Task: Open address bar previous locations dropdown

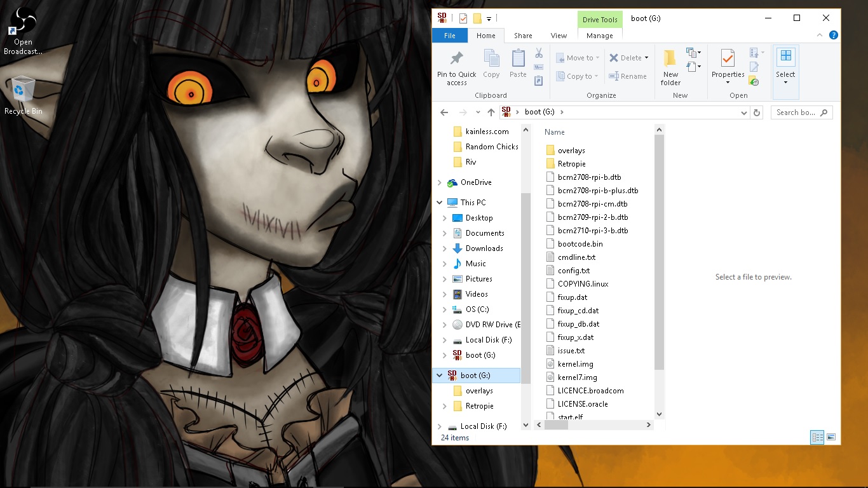Action: point(744,112)
